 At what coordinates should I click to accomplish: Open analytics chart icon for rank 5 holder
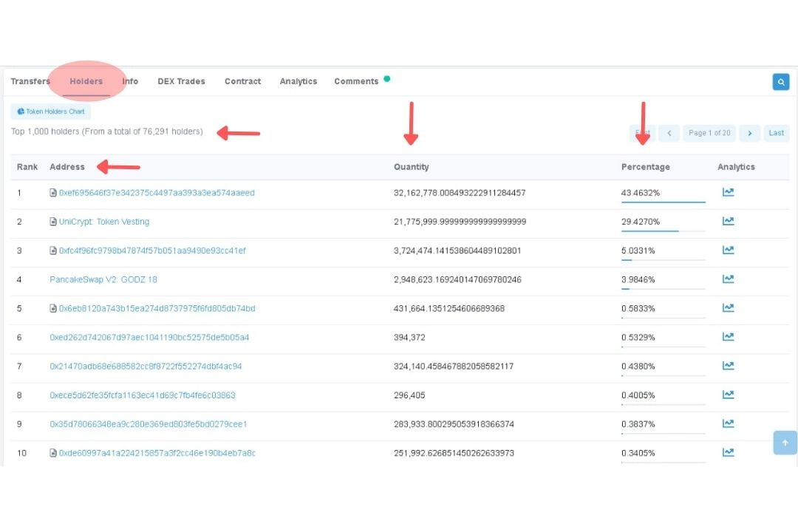click(729, 308)
